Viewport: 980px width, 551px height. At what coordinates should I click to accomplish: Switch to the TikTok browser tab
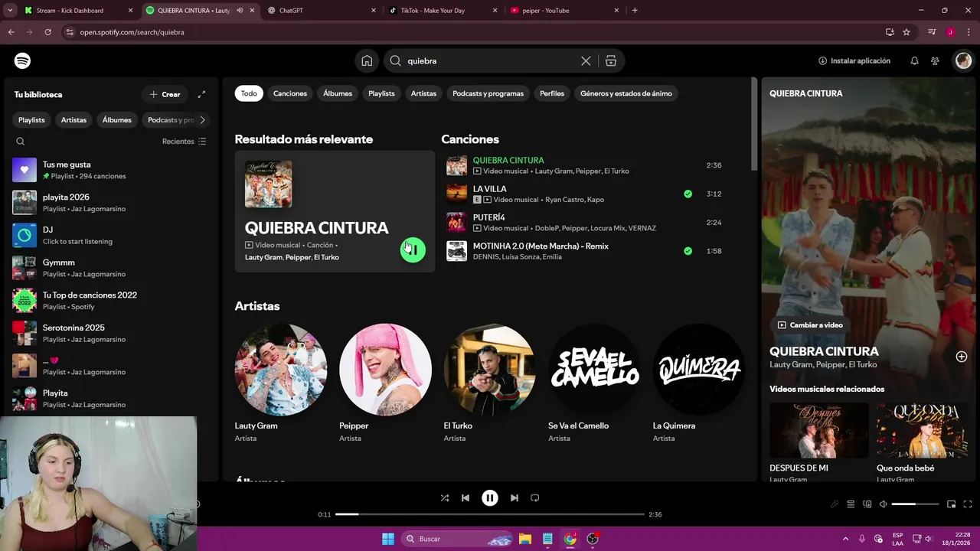point(443,11)
